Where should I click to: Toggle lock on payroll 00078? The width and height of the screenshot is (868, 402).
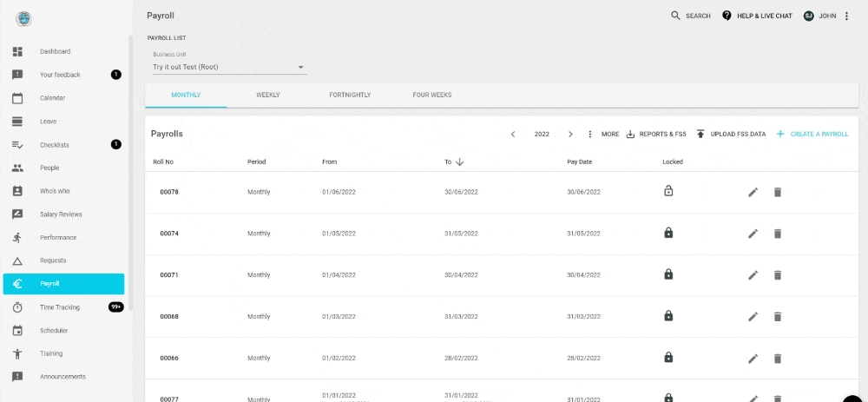pos(668,192)
